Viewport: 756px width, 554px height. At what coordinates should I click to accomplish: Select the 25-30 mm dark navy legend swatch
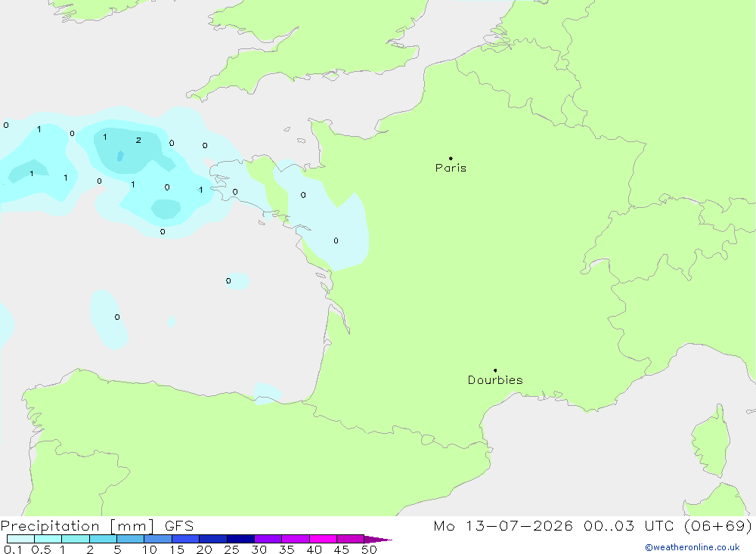pyautogui.click(x=240, y=539)
